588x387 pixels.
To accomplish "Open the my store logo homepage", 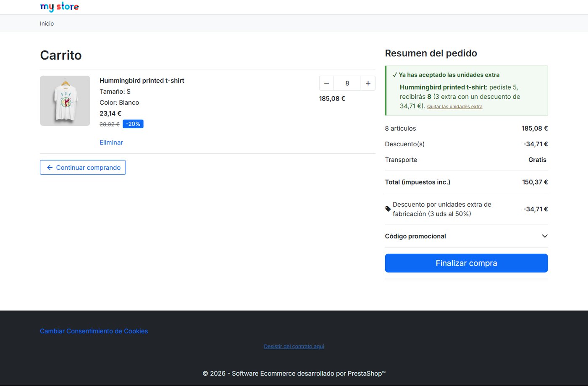I will [59, 7].
